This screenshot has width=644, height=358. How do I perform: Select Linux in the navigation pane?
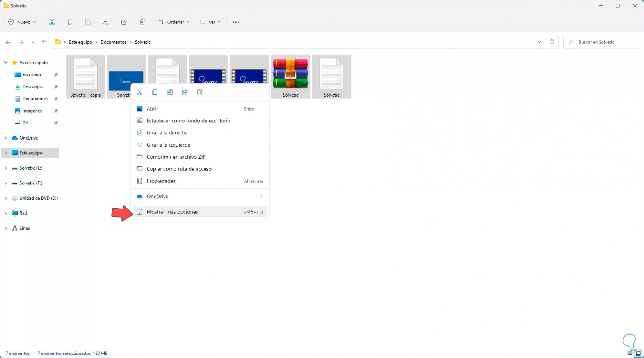[25, 228]
